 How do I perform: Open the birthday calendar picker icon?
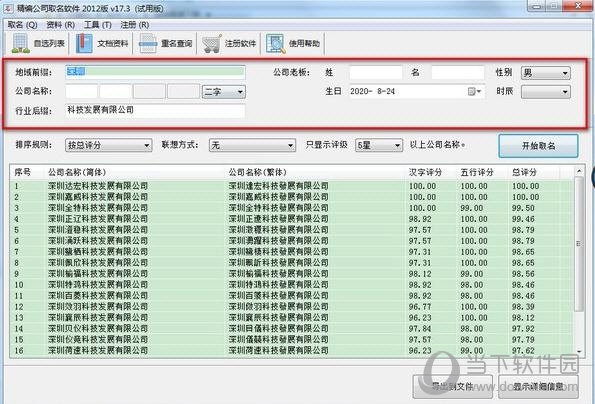[474, 91]
